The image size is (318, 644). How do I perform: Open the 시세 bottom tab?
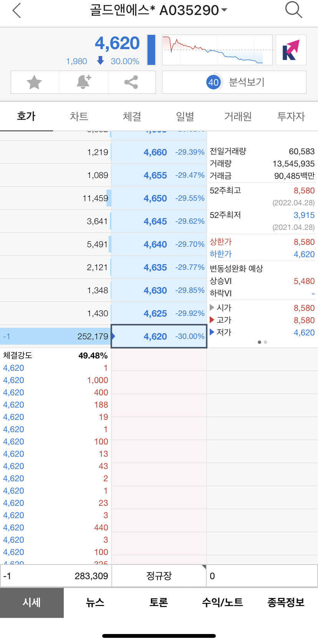click(32, 603)
